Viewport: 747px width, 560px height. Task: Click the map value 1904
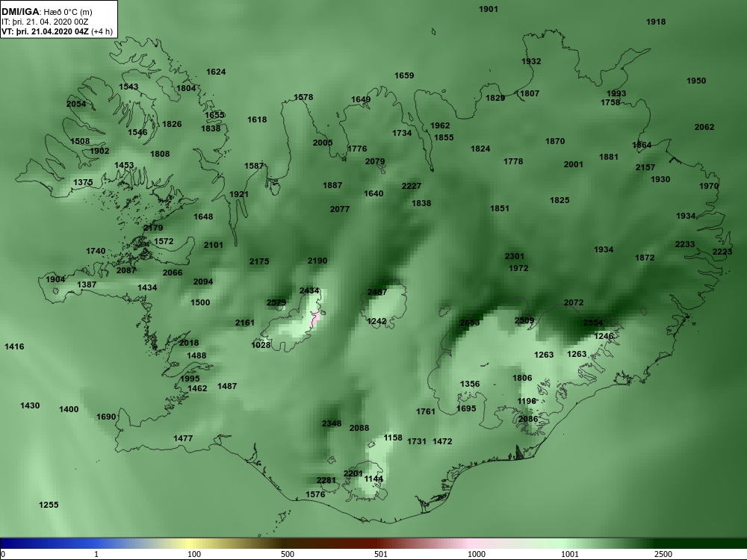click(55, 279)
